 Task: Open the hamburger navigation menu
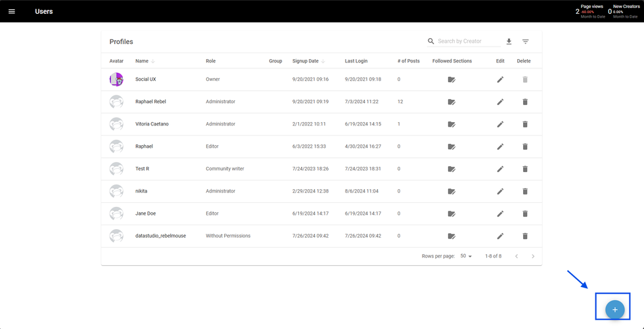click(12, 11)
